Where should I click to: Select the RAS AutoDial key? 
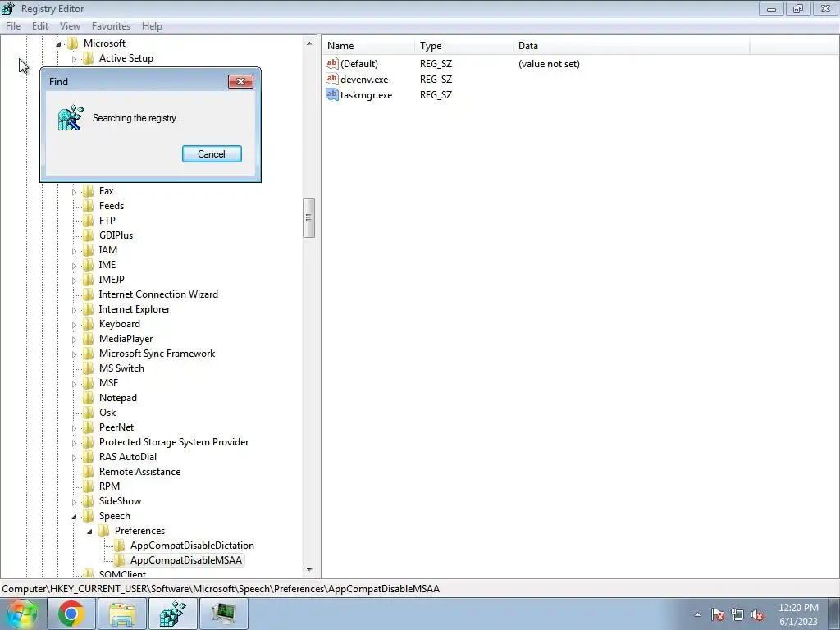point(128,456)
